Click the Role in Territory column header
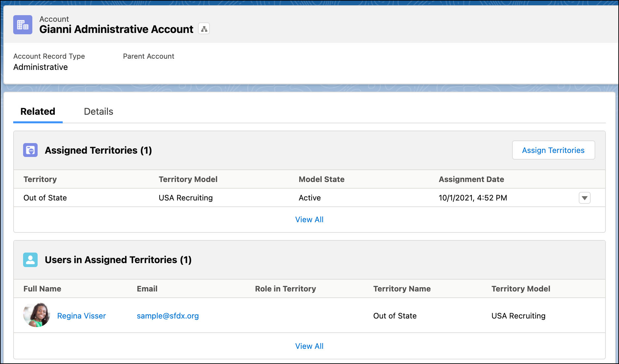 click(x=285, y=289)
